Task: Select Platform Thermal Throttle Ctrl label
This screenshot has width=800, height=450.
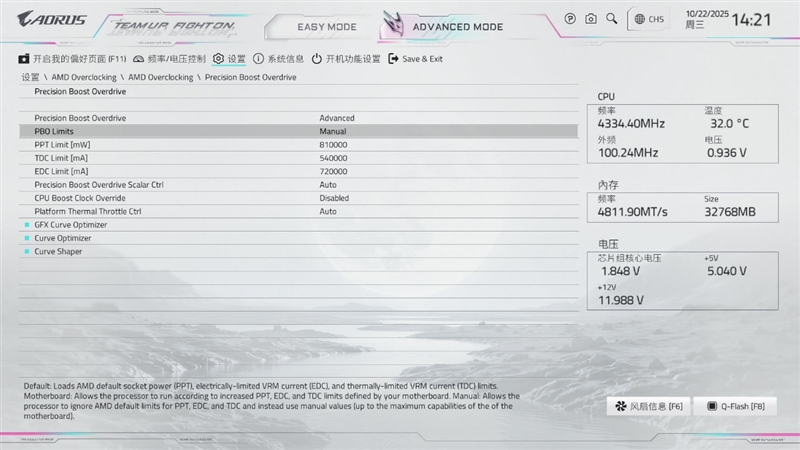Action: (88, 211)
